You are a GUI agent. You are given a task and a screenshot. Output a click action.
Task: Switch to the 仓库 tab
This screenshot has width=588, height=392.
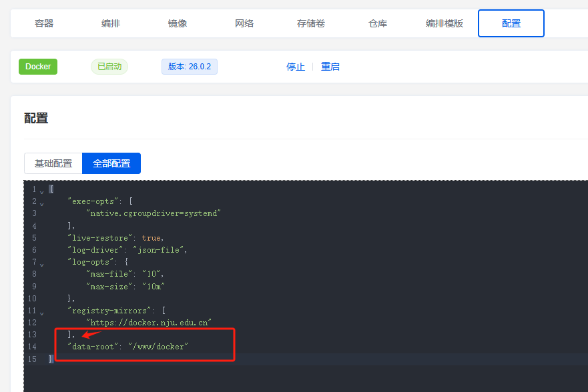(378, 23)
